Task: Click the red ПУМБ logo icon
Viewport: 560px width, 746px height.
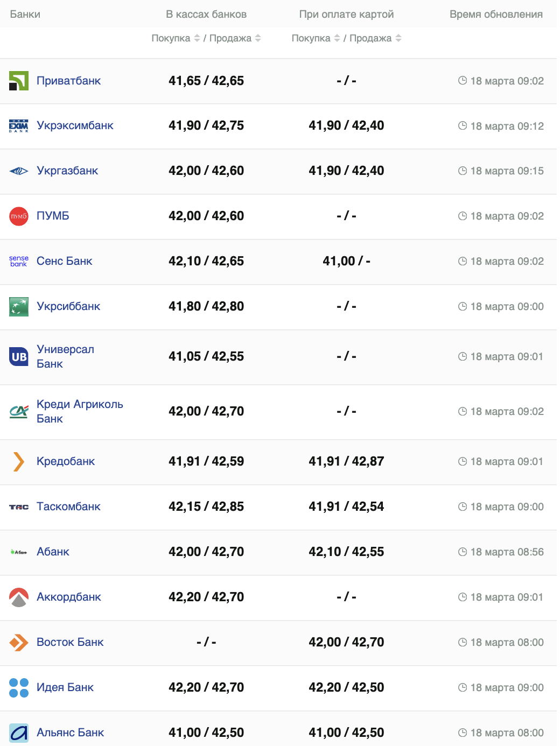Action: pos(19,216)
